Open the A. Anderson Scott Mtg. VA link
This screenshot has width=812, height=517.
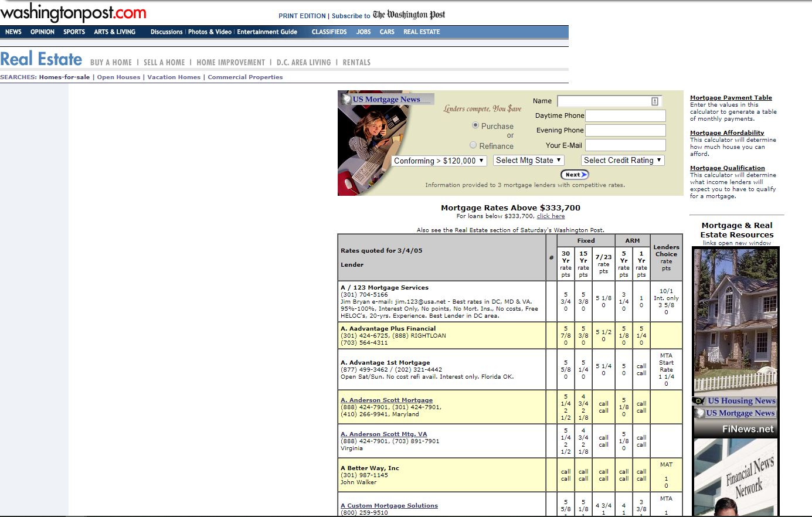tap(383, 434)
